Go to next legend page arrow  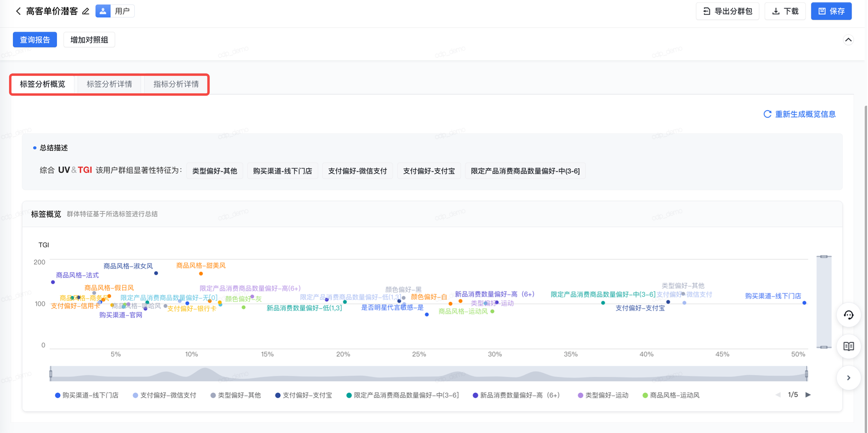coord(808,395)
